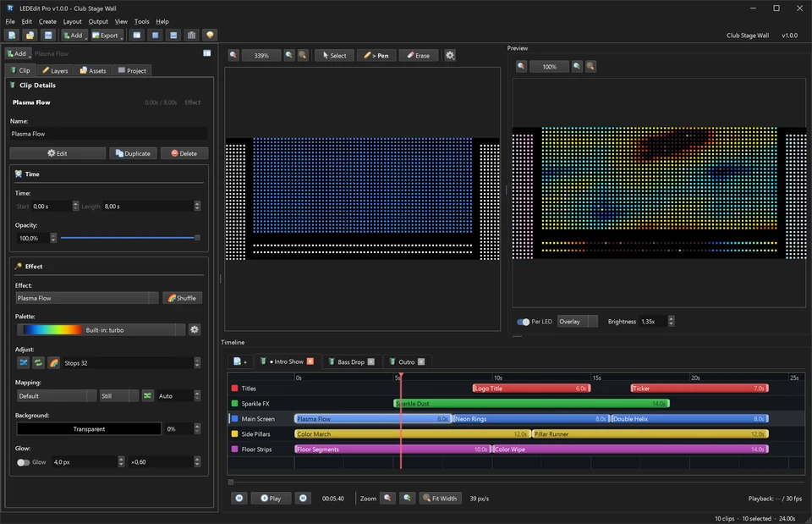812x524 pixels.
Task: Click the Preview fit zoom magnifier icon
Action: (590, 66)
